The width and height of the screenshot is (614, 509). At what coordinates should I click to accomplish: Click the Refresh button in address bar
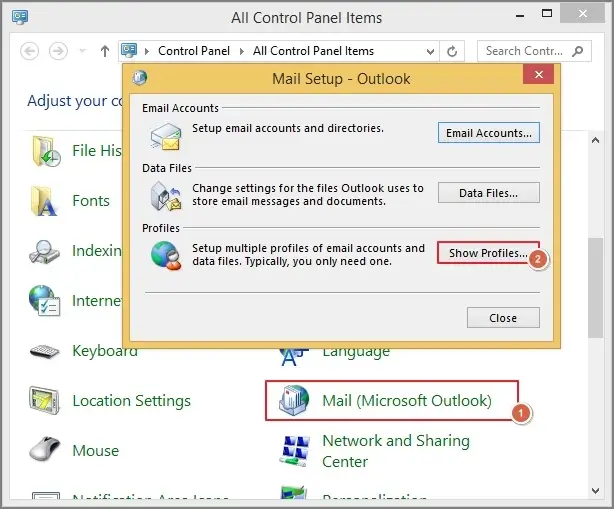[x=453, y=51]
